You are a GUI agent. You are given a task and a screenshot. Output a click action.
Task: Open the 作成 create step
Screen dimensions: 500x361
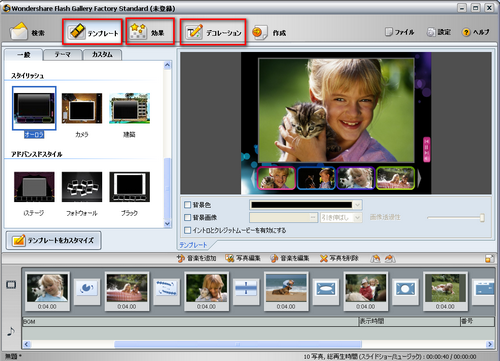pyautogui.click(x=269, y=32)
